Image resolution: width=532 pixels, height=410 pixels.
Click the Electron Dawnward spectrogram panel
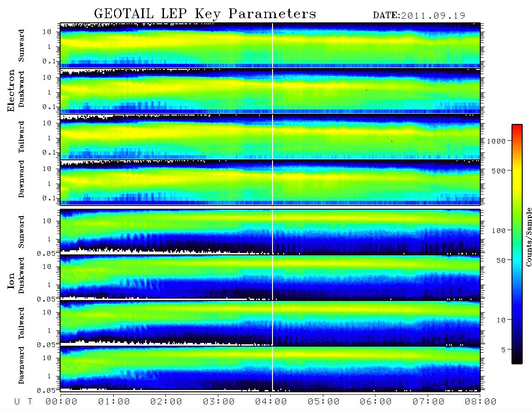pos(270,182)
